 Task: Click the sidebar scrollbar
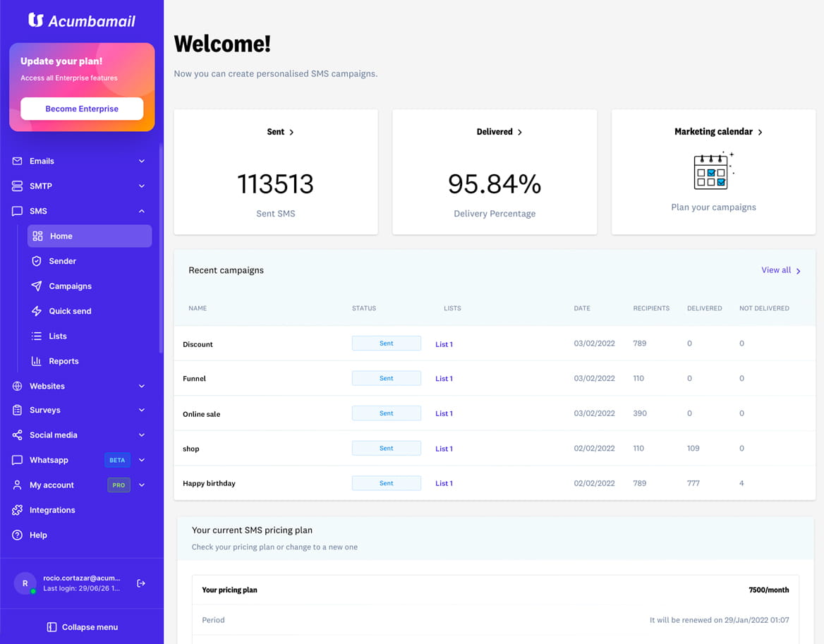point(161,247)
